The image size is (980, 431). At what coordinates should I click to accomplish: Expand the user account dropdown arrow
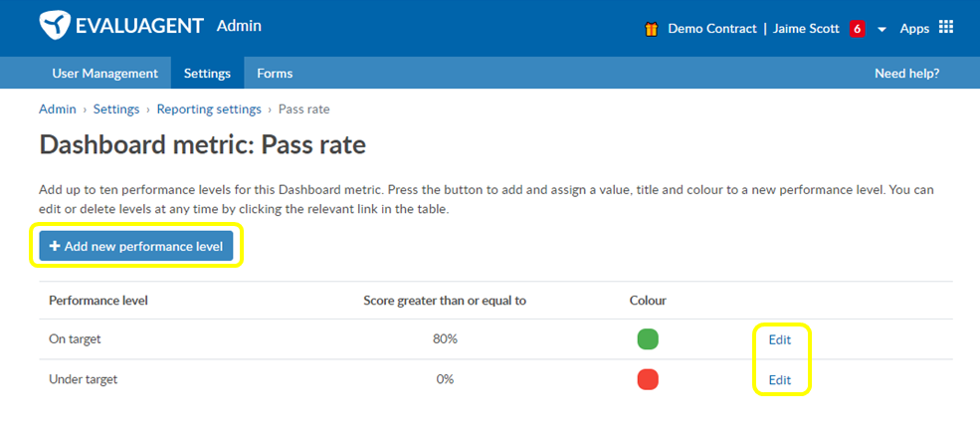pyautogui.click(x=882, y=30)
